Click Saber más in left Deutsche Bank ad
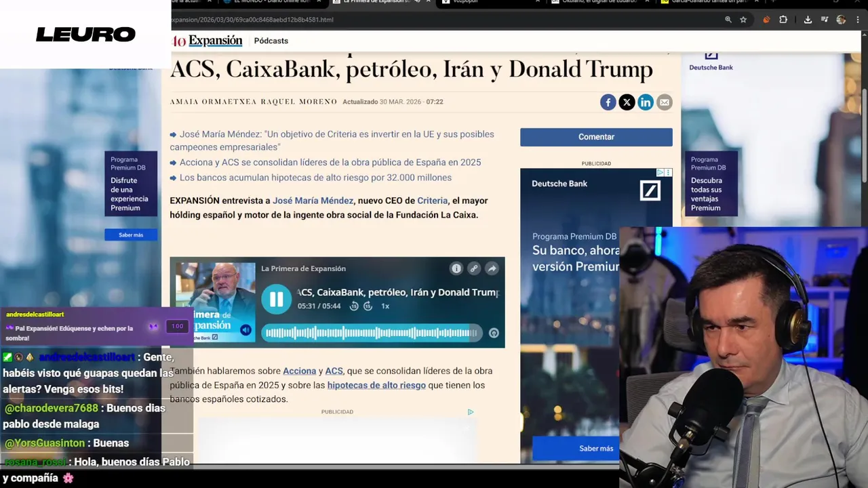The width and height of the screenshot is (868, 488). [131, 235]
